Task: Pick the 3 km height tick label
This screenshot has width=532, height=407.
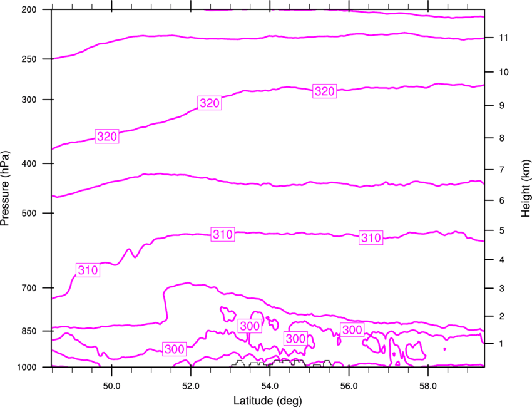Action: point(501,289)
